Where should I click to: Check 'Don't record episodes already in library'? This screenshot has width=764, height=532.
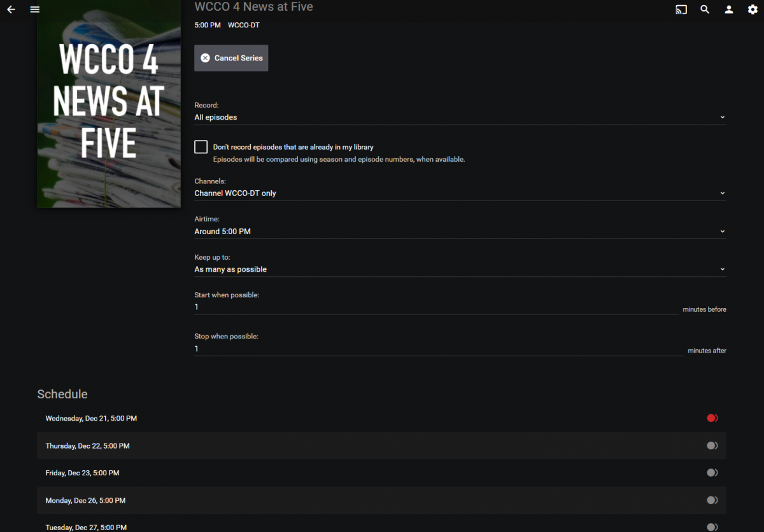[x=201, y=147]
